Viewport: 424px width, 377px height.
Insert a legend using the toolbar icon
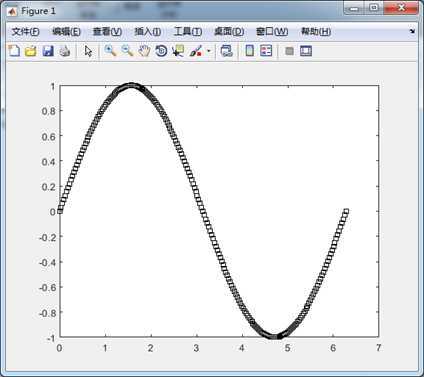click(x=266, y=51)
